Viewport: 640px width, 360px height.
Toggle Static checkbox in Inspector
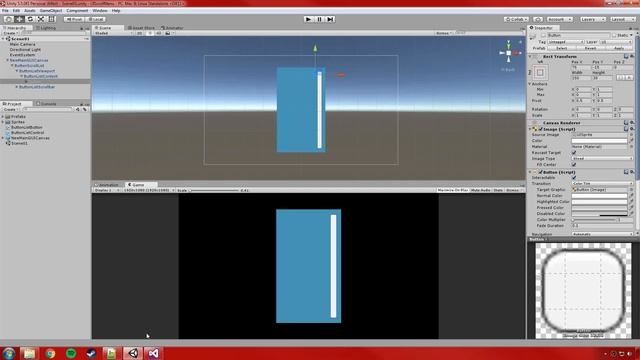click(614, 36)
